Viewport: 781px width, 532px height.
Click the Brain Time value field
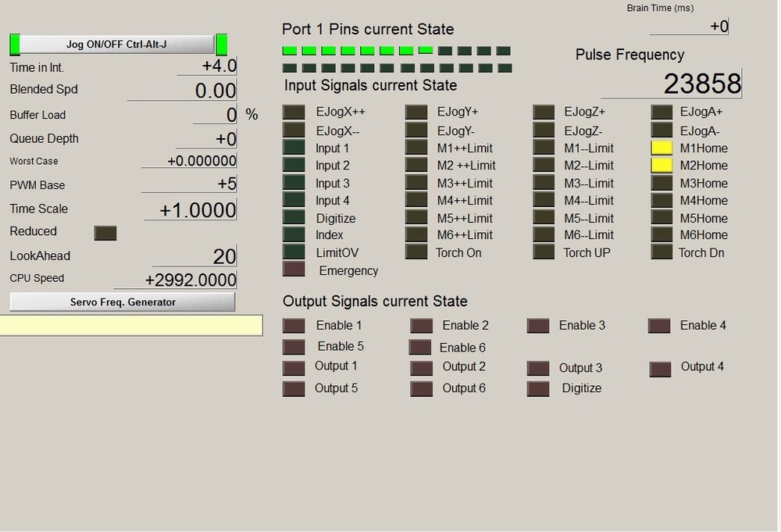coord(689,27)
